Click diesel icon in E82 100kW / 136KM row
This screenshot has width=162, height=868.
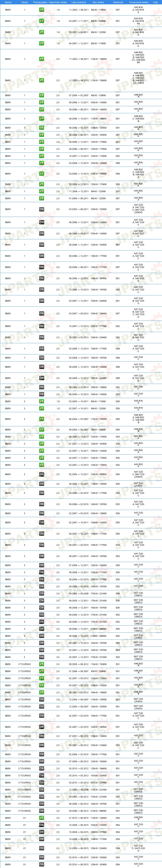(41, 387)
